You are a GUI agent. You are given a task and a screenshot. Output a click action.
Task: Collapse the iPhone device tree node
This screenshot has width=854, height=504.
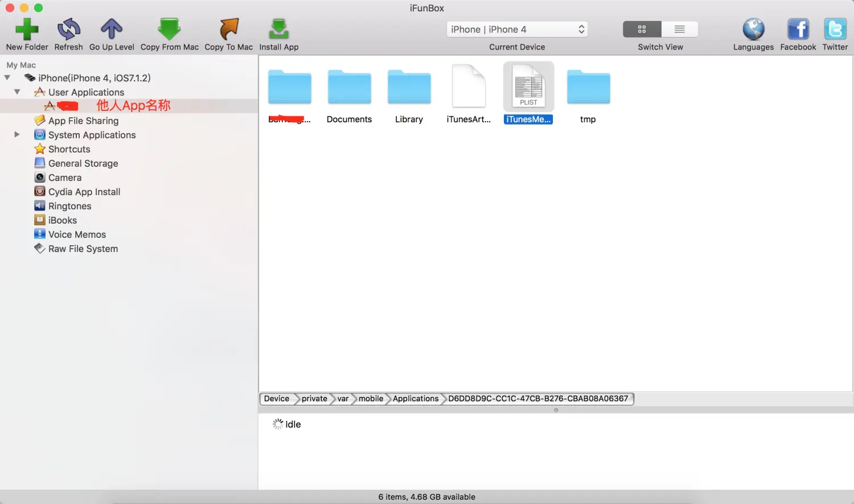7,78
